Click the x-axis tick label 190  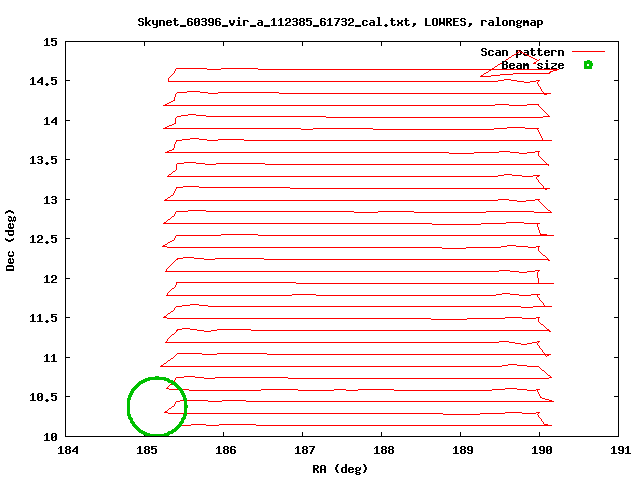[x=542, y=450]
